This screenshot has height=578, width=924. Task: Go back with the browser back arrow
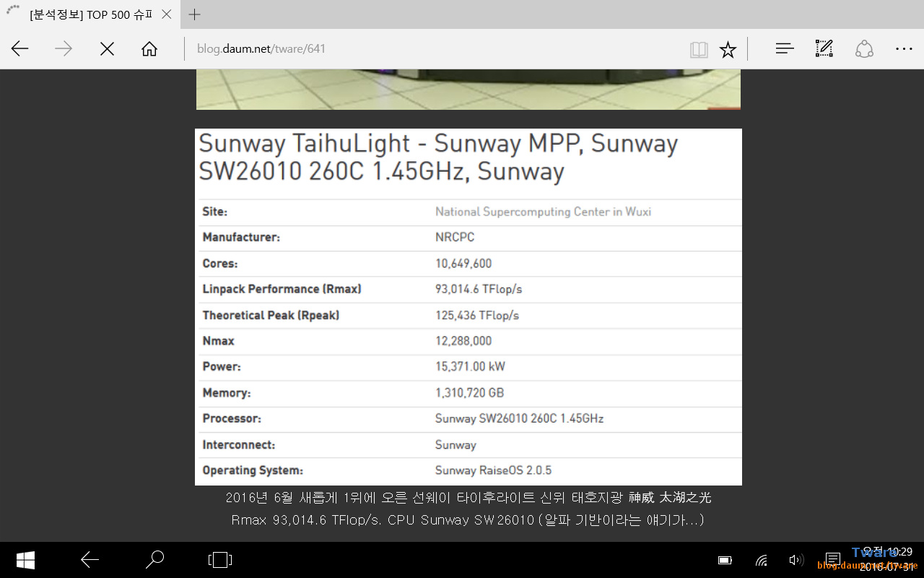20,49
